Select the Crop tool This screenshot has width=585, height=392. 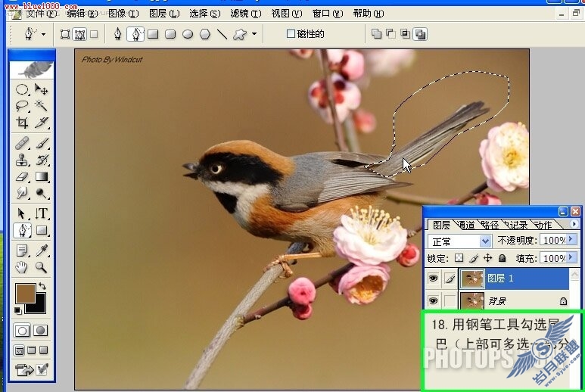point(22,123)
